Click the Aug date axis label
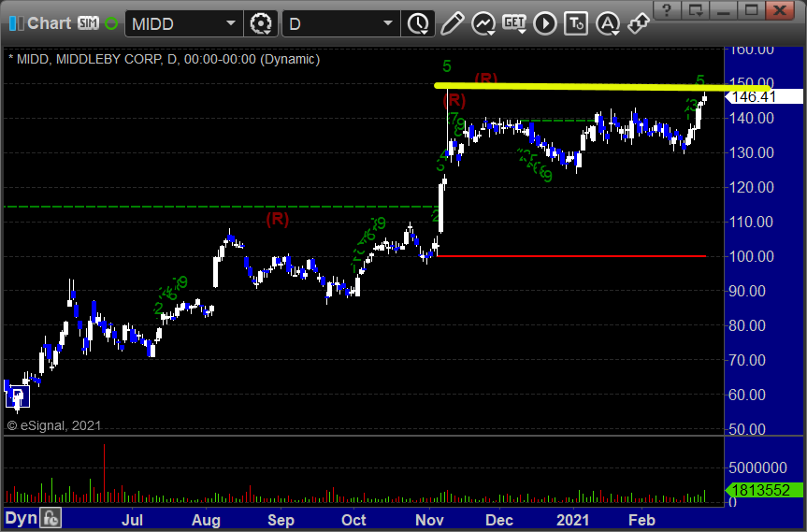The height and width of the screenshot is (532, 807). click(x=206, y=520)
